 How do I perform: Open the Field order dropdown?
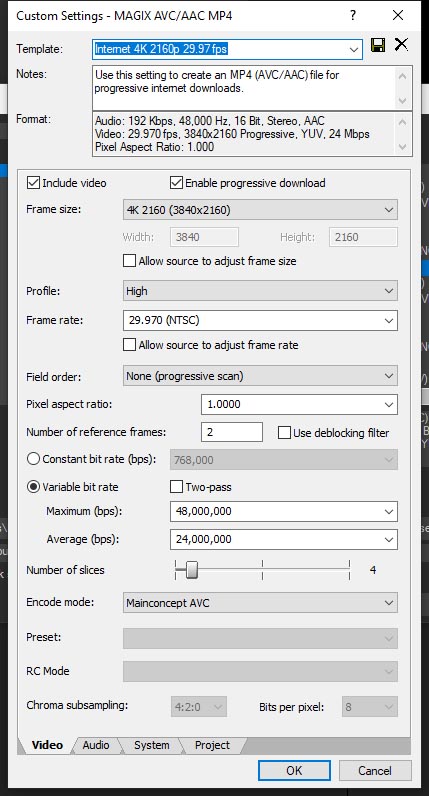(x=260, y=376)
